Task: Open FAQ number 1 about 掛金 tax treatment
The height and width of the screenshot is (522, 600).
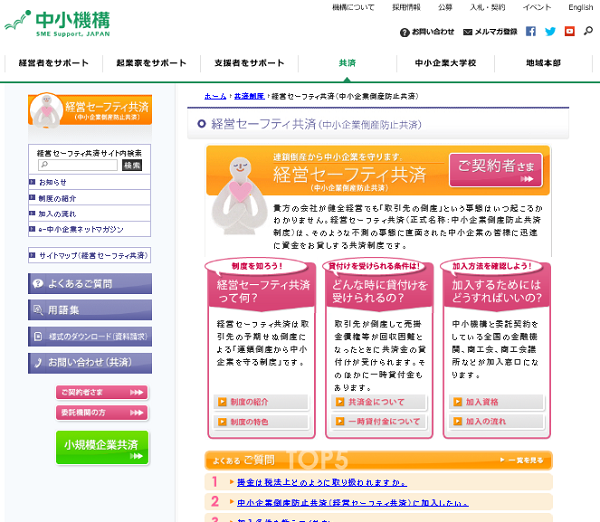Action: tap(322, 483)
